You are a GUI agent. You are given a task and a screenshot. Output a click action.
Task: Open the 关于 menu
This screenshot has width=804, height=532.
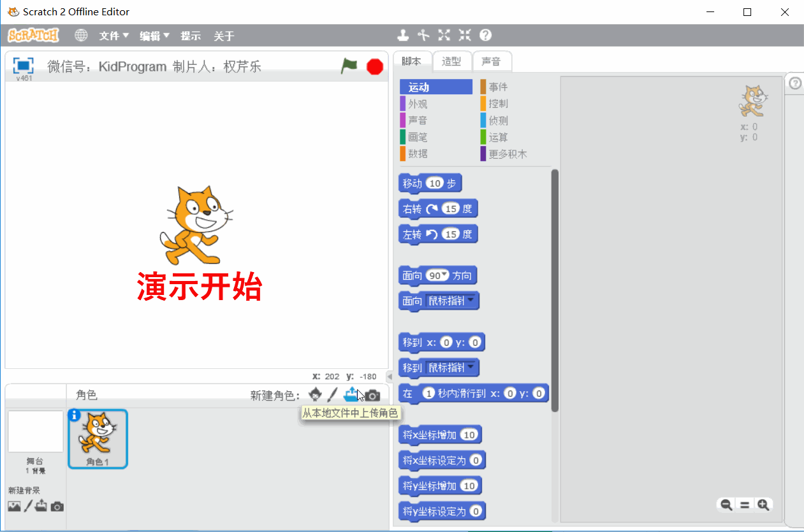[x=224, y=36]
